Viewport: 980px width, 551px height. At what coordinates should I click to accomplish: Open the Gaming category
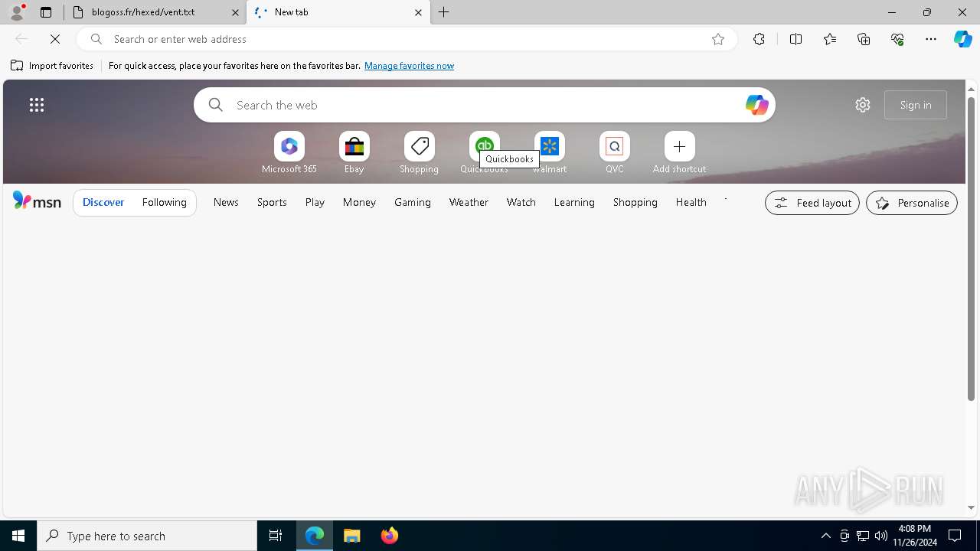pyautogui.click(x=413, y=202)
